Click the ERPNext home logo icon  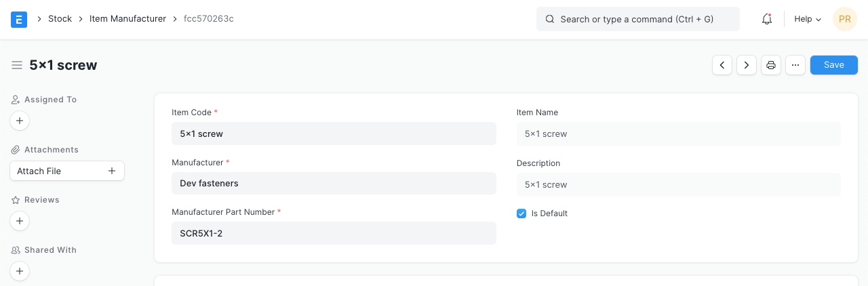(19, 19)
